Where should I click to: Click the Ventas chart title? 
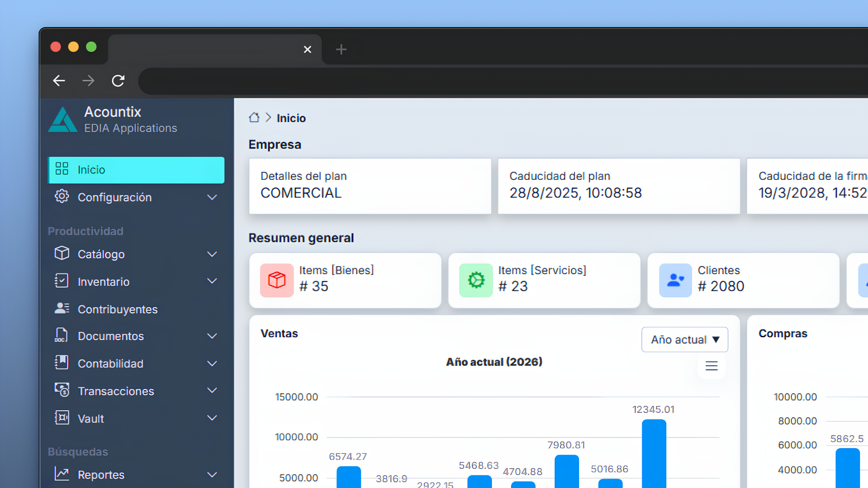point(279,333)
